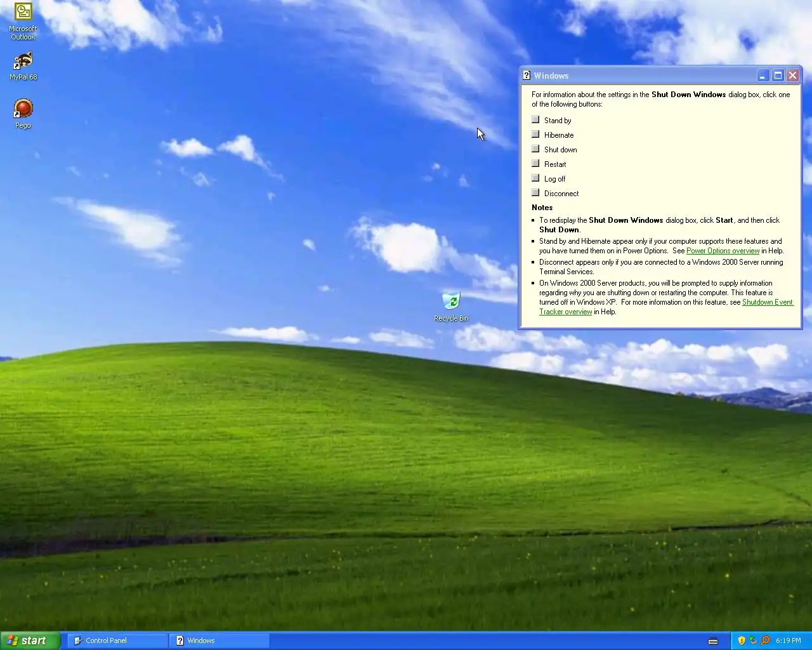The height and width of the screenshot is (650, 812).
Task: Click the Stand by button
Action: (x=535, y=119)
